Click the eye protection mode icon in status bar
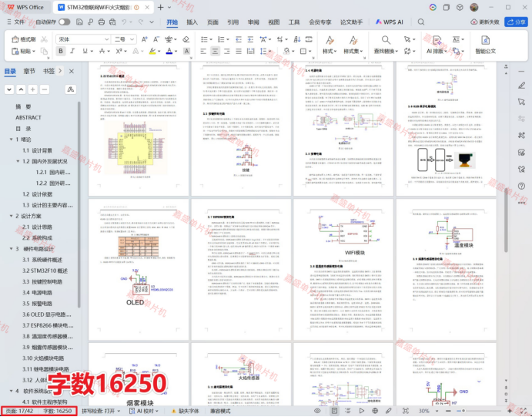 click(x=317, y=411)
